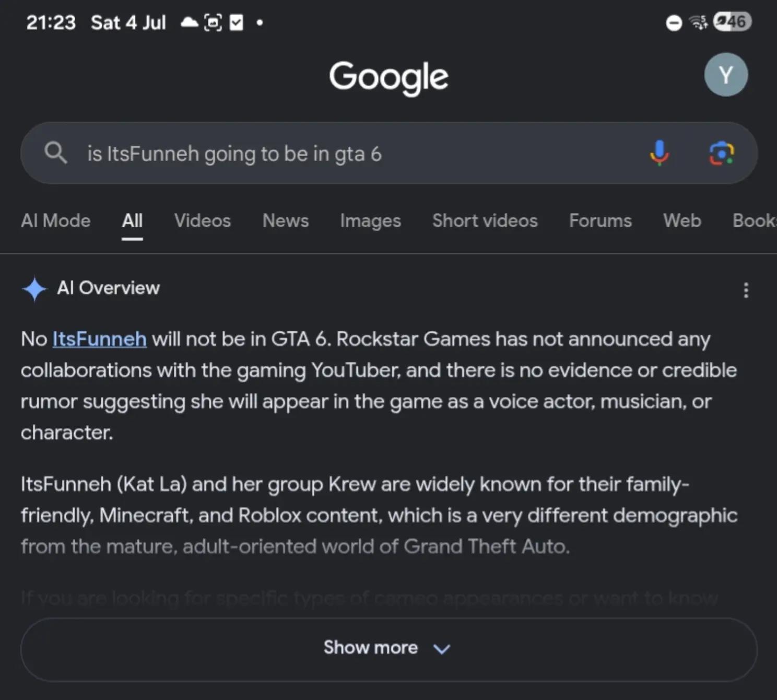The image size is (777, 700).
Task: Tap the screenshot capture status icon
Action: pyautogui.click(x=213, y=22)
